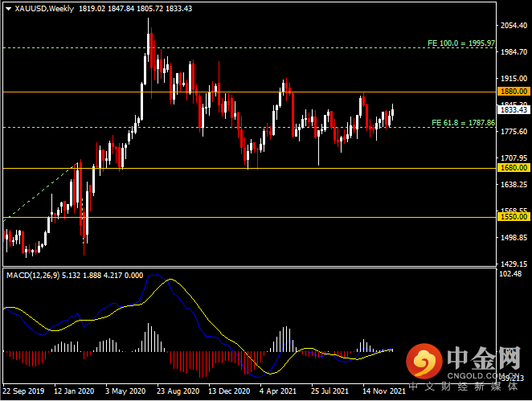
Task: Click the 1550.00 yellow price label
Action: coord(514,217)
